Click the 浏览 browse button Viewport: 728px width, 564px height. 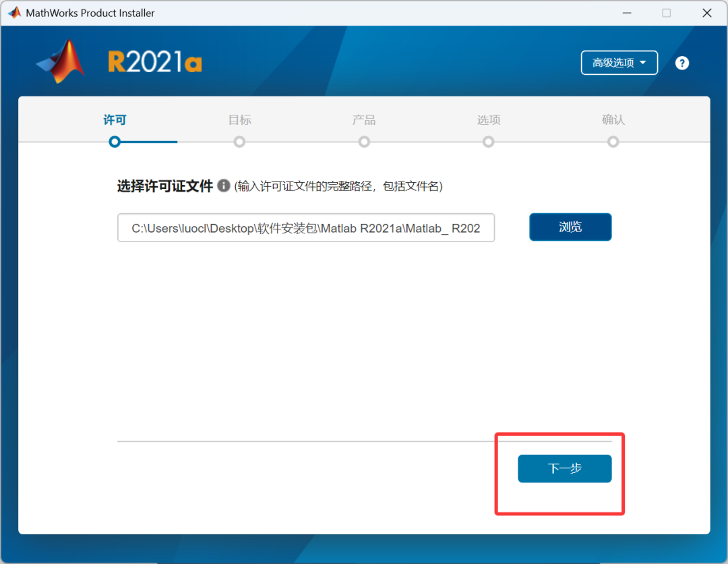pos(570,227)
